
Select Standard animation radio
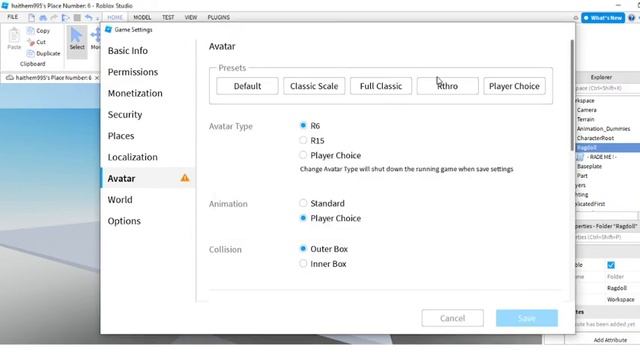pos(303,203)
